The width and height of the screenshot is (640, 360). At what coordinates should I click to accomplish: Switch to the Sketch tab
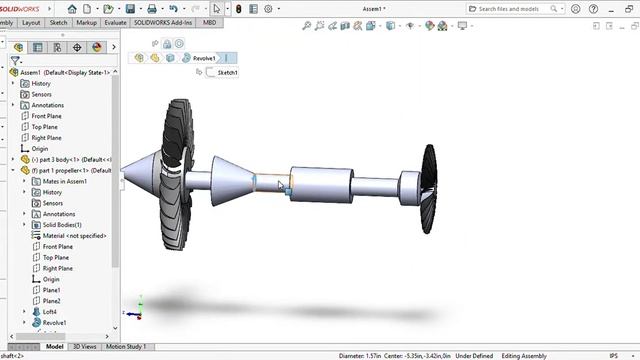pos(58,23)
